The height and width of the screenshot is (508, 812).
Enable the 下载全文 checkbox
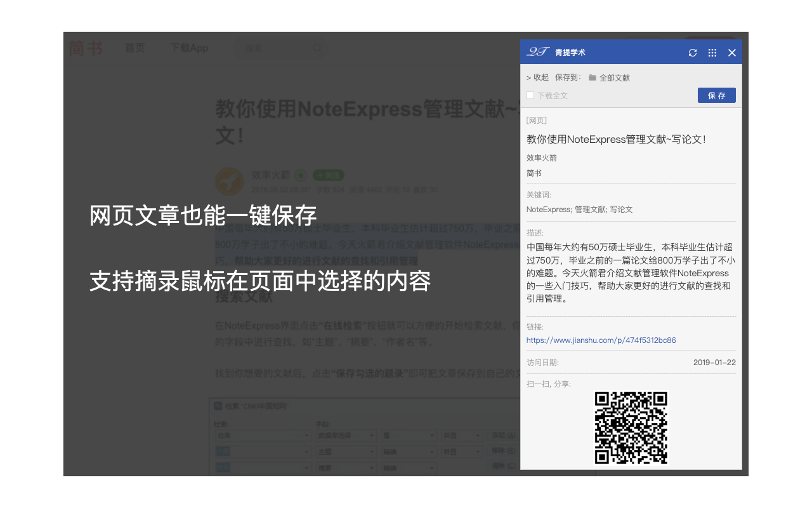530,95
